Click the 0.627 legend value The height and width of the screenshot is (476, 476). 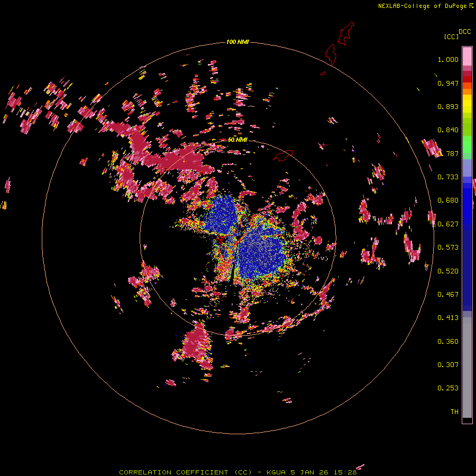(448, 224)
